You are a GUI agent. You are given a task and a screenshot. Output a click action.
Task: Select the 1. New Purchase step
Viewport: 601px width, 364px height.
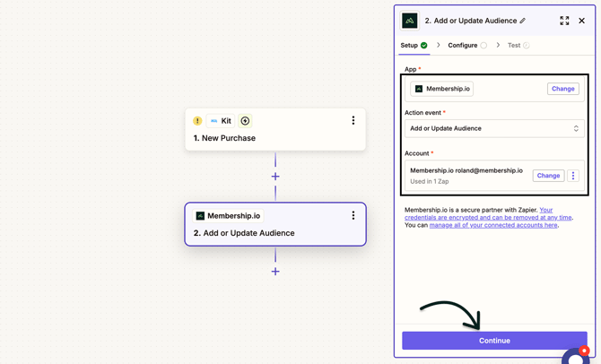click(x=275, y=129)
